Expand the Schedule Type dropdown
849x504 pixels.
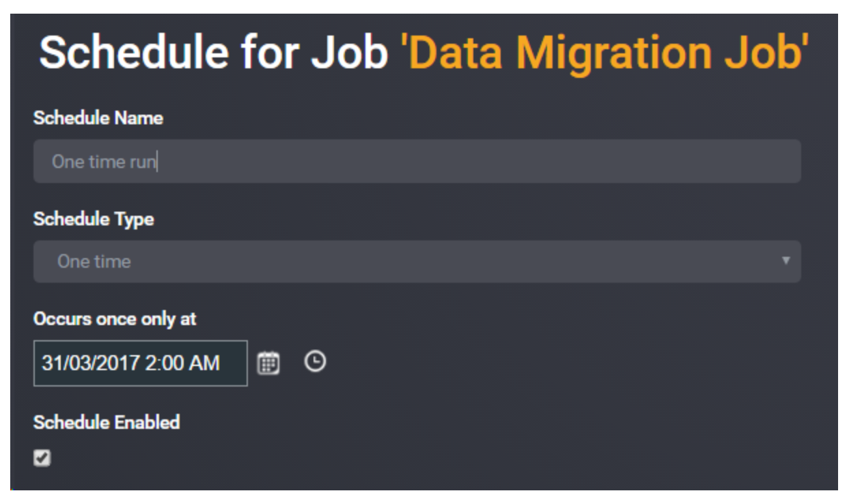[x=417, y=262]
